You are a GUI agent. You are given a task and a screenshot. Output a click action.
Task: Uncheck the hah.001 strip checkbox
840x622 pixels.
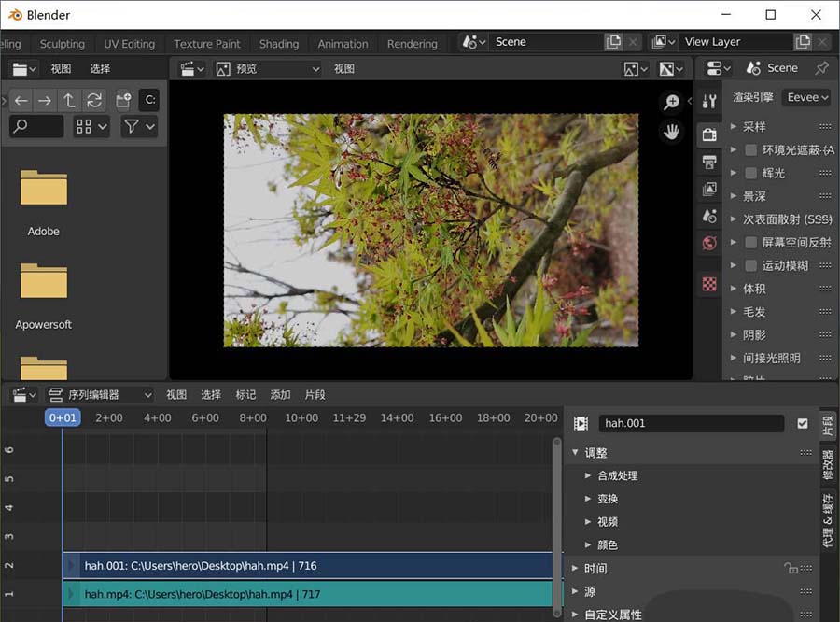pos(804,423)
